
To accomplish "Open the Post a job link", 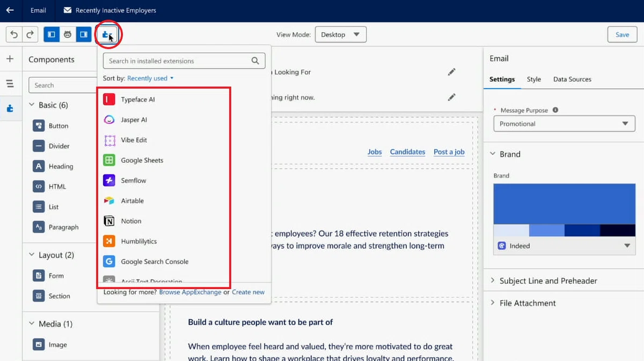I will [x=449, y=152].
